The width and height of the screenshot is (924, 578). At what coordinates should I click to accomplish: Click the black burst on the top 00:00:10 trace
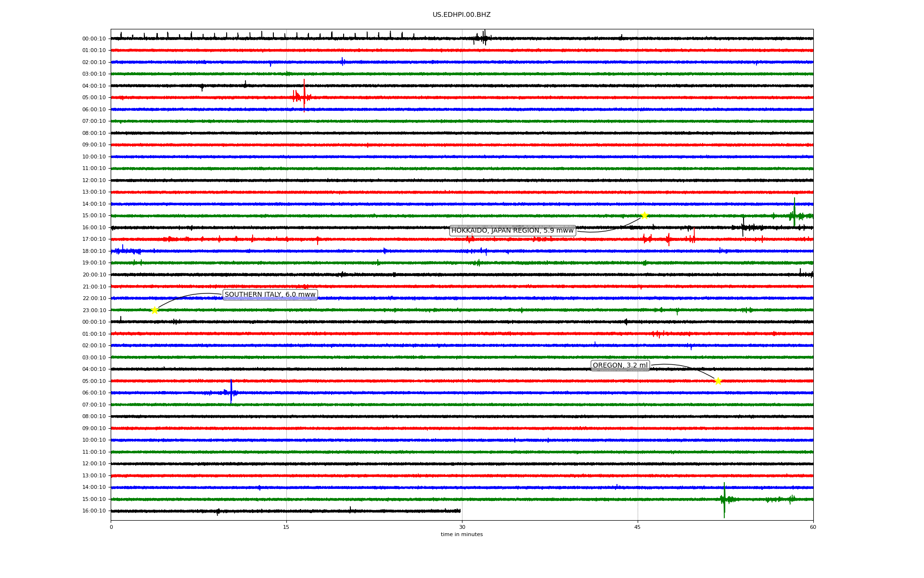point(483,38)
